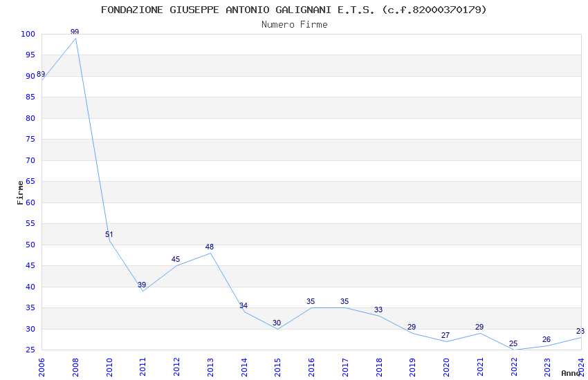The image size is (588, 380).
Task: Click the x-axis year label 2006
Action: 42,368
